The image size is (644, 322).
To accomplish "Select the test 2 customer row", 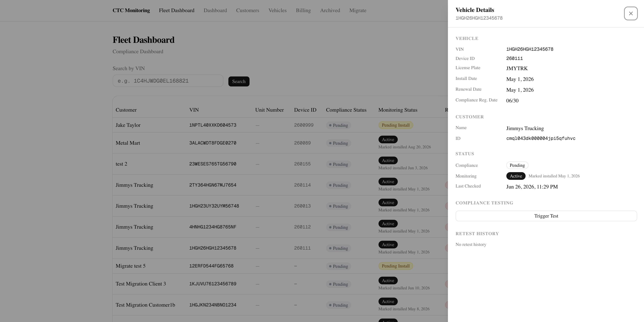I will click(280, 164).
